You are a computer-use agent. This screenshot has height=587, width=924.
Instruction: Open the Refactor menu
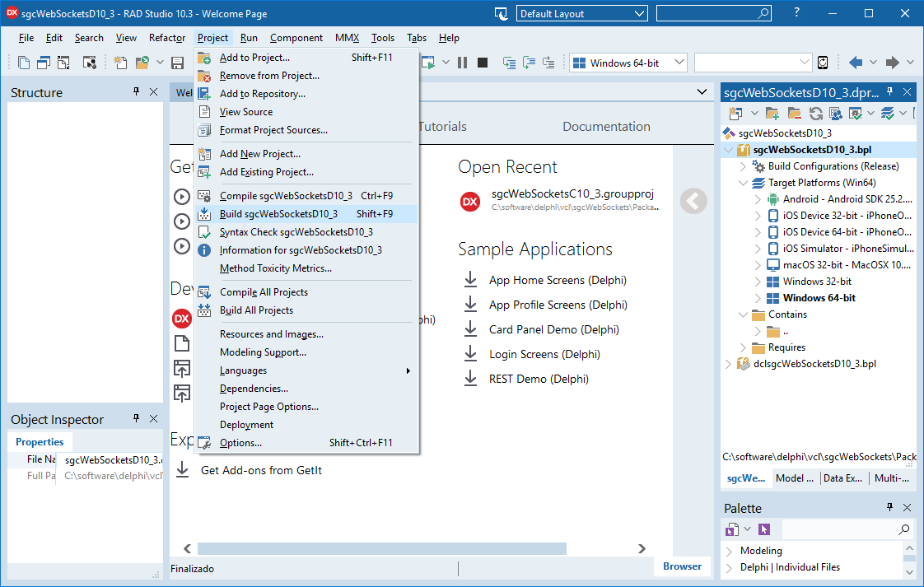click(167, 38)
